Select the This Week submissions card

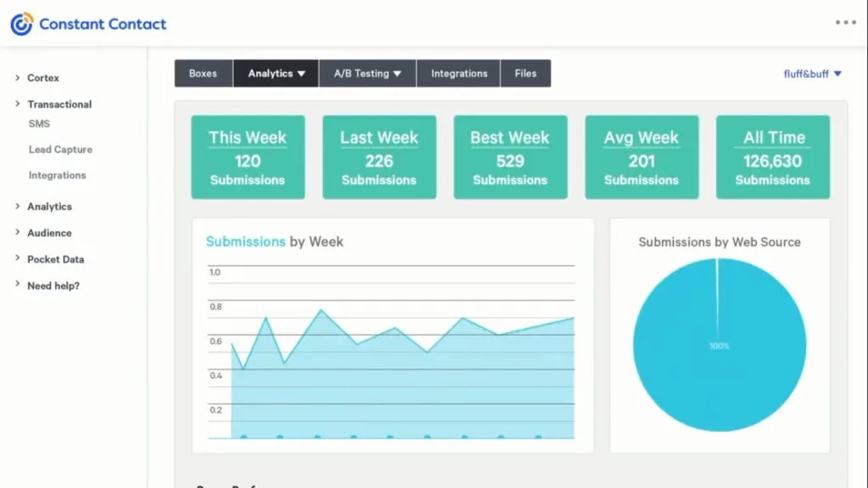[248, 157]
